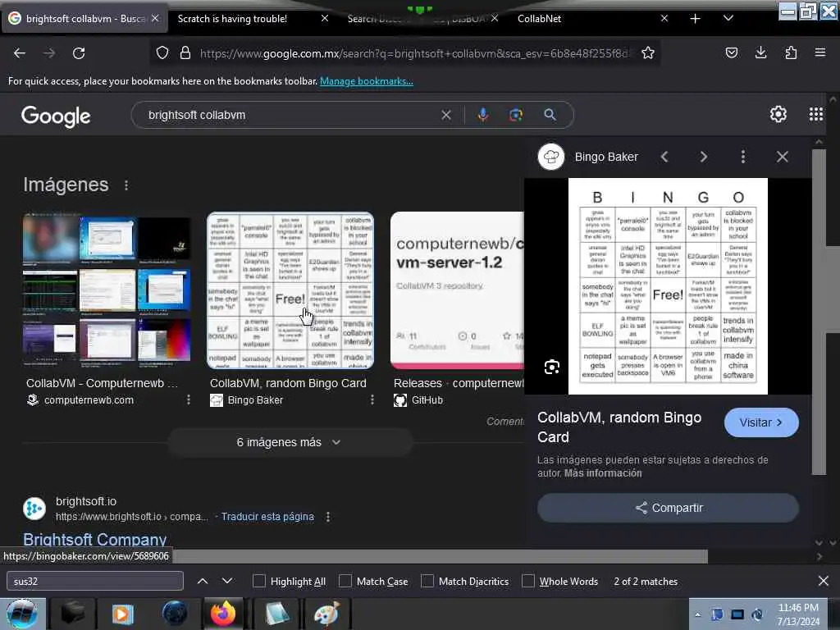Viewport: 840px width, 630px height.
Task: Open the tracking protection shield icon
Action: coord(162,53)
